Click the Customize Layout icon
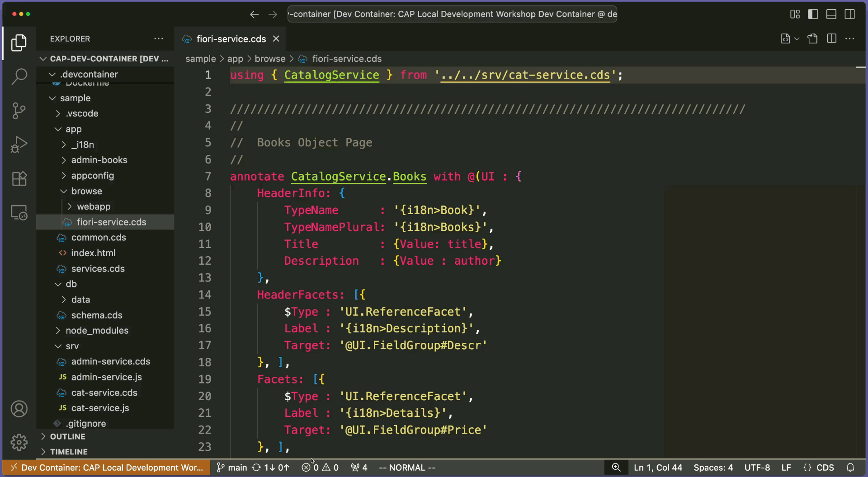 pyautogui.click(x=795, y=14)
